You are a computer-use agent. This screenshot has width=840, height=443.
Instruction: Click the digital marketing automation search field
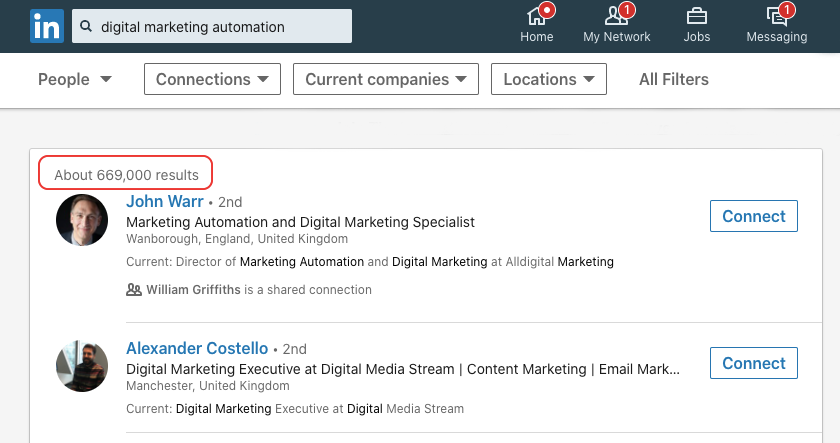[220, 27]
